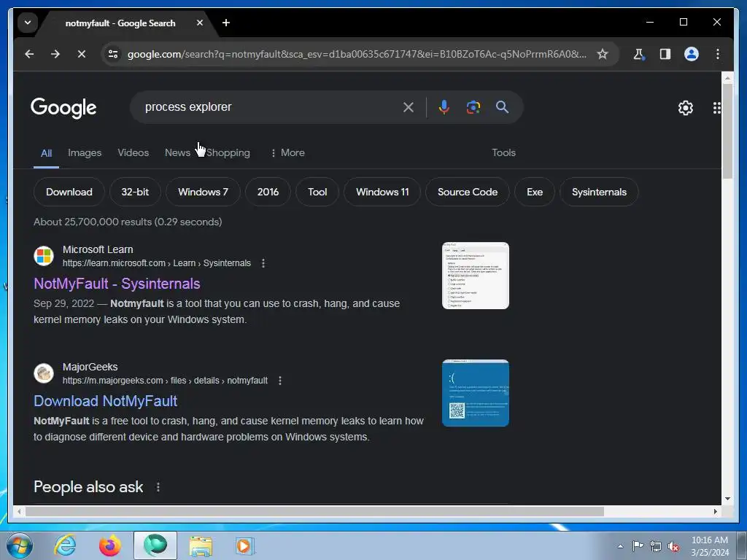Viewport: 747px width, 560px height.
Task: Open Google quick settings gear
Action: [x=686, y=108]
